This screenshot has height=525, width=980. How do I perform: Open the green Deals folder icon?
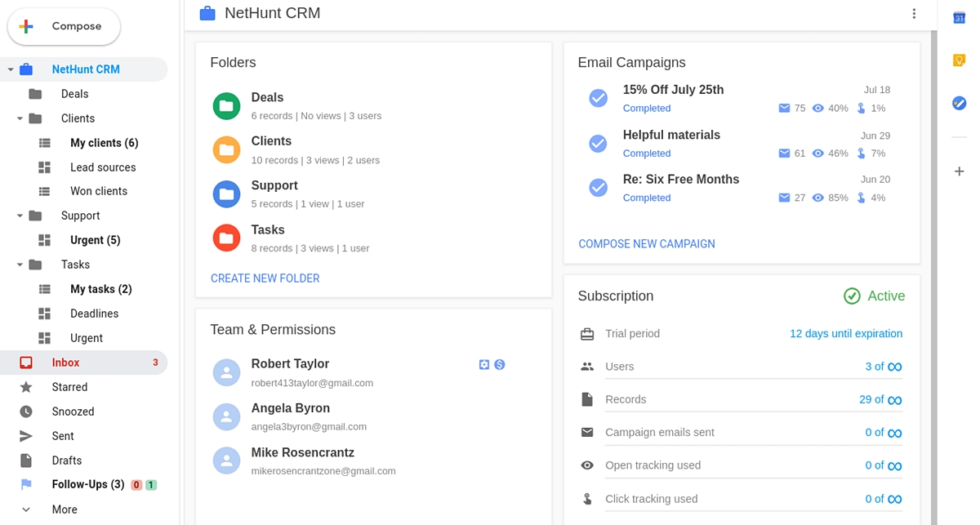tap(226, 106)
